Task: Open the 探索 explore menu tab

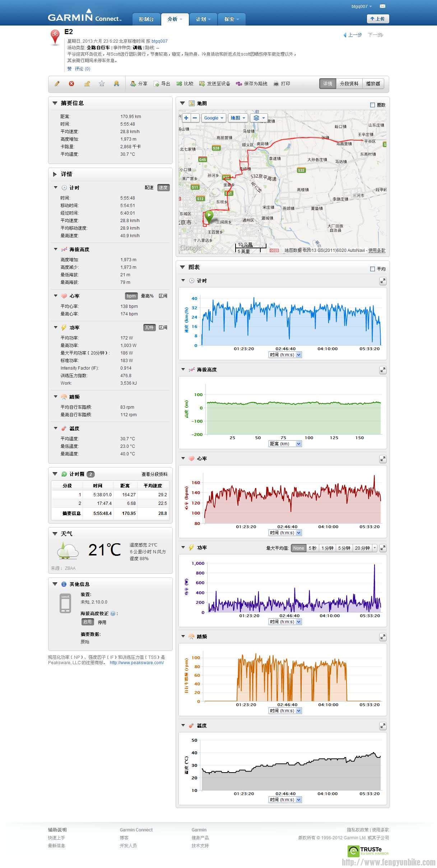Action: pos(232,19)
